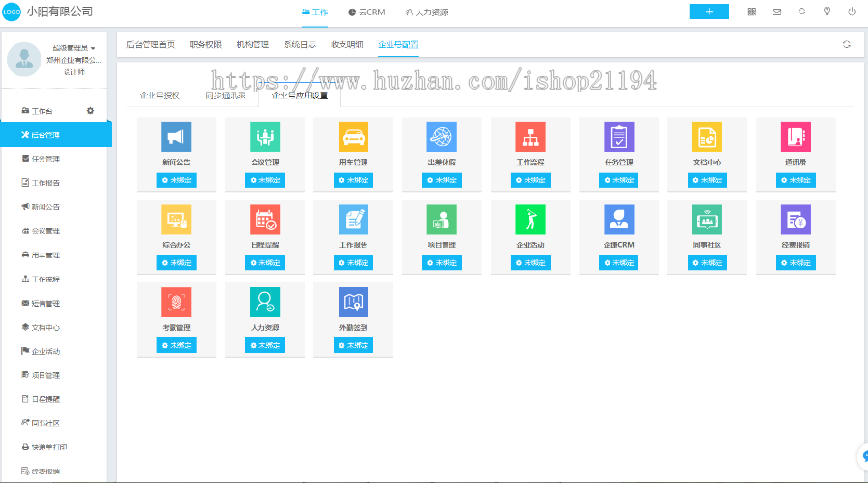
Task: Select 后台管理 in the left sidebar
Action: [x=56, y=134]
